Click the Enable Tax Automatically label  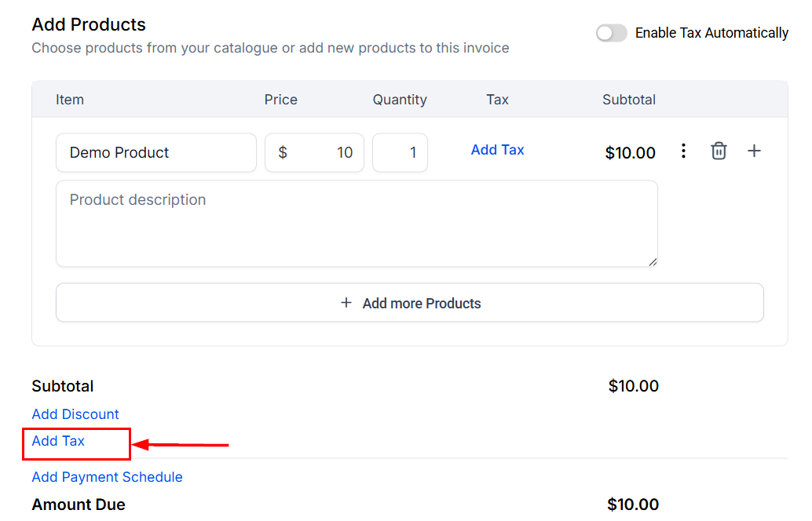tap(711, 33)
